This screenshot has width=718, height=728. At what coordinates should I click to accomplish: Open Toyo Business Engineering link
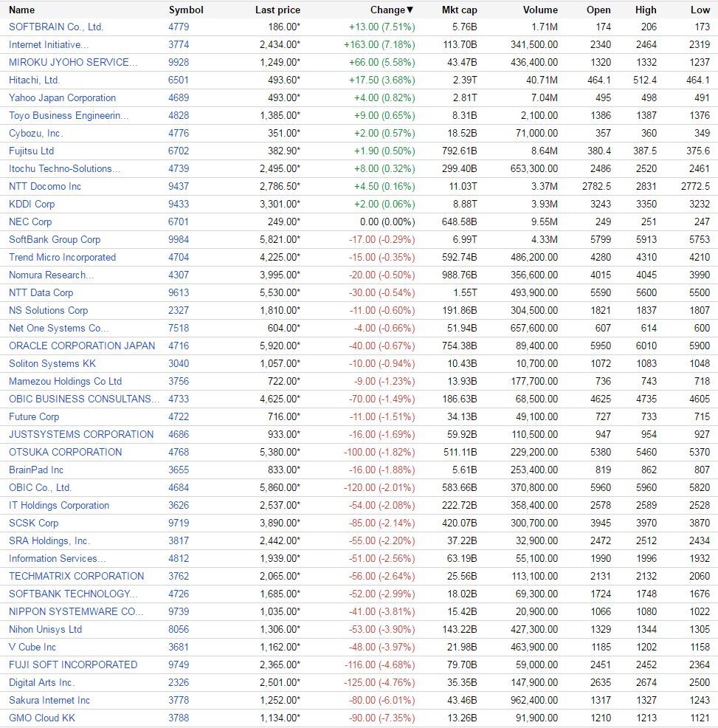(x=69, y=115)
